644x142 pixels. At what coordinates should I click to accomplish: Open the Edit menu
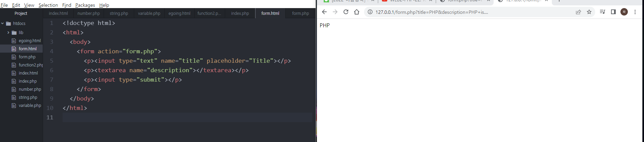coord(16,5)
